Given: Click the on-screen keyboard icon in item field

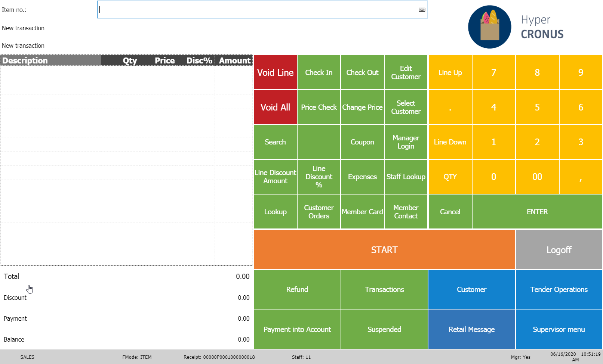Looking at the screenshot, I should pos(422,10).
